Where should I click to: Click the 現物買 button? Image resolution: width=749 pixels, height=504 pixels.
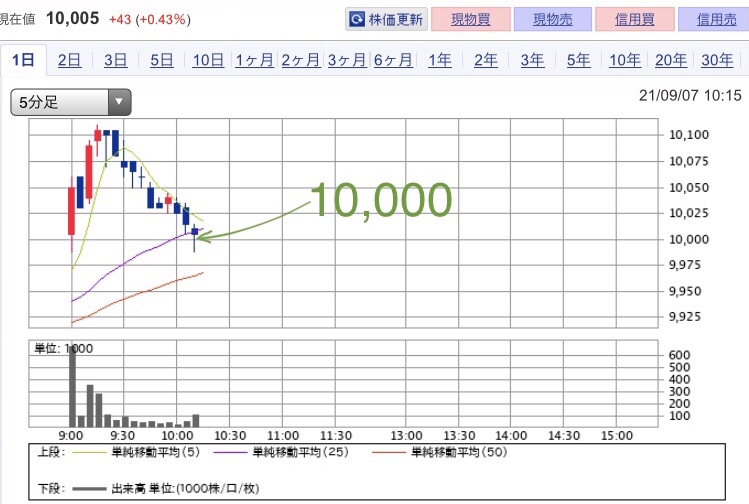[x=471, y=19]
